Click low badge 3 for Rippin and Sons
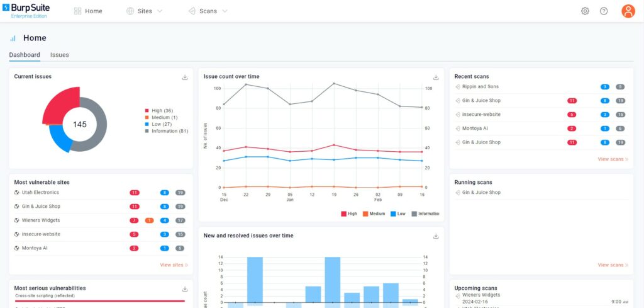 point(604,87)
